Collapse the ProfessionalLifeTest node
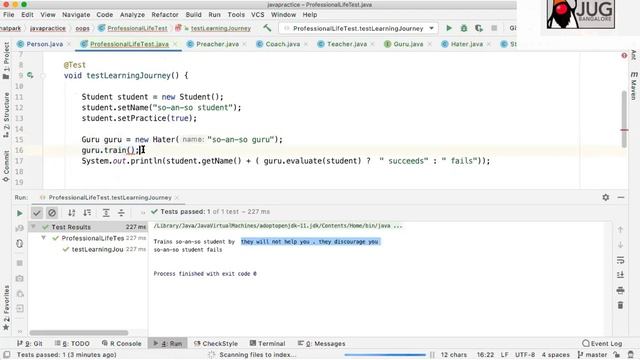This screenshot has width=640, height=360. click(x=43, y=238)
